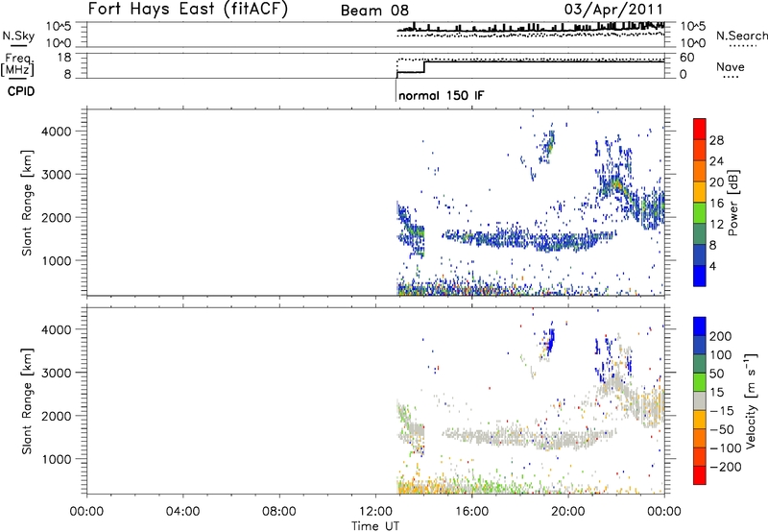Viewport: 768px width, 532px height.
Task: Click the date '03/Apr/2011'
Action: point(613,10)
